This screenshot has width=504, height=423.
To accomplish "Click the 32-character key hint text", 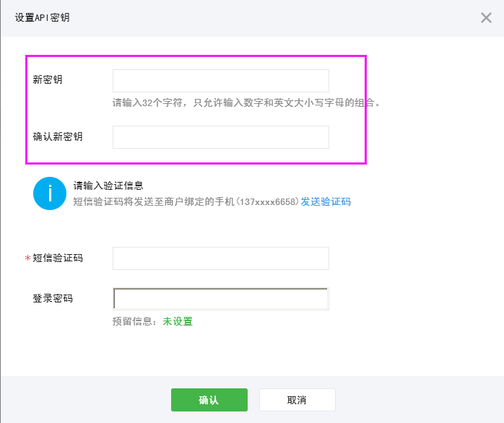I will [246, 103].
